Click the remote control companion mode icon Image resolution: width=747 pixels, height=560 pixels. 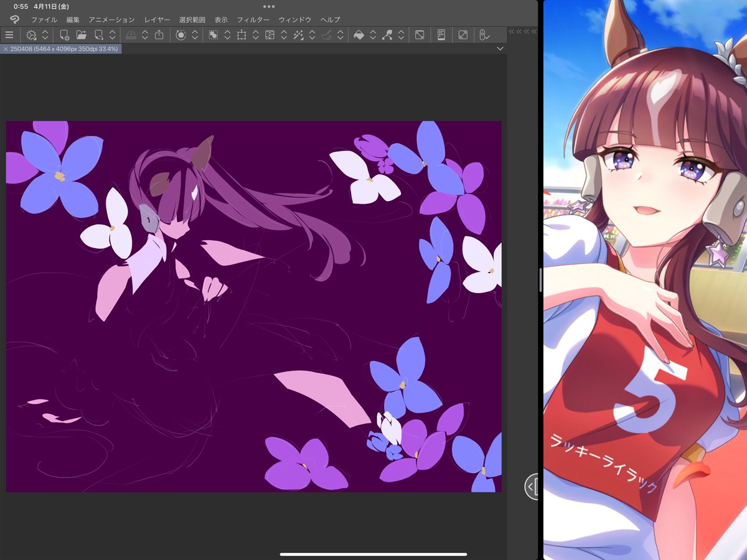(x=484, y=35)
